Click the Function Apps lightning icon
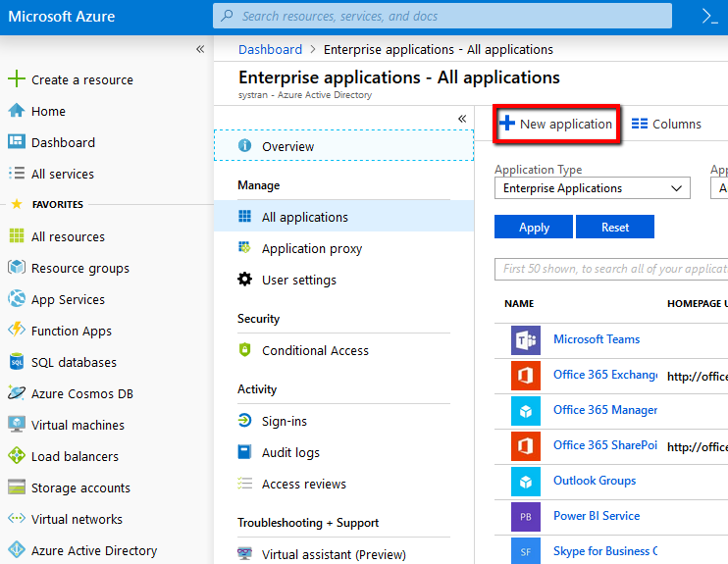The width and height of the screenshot is (728, 564). pyautogui.click(x=17, y=330)
